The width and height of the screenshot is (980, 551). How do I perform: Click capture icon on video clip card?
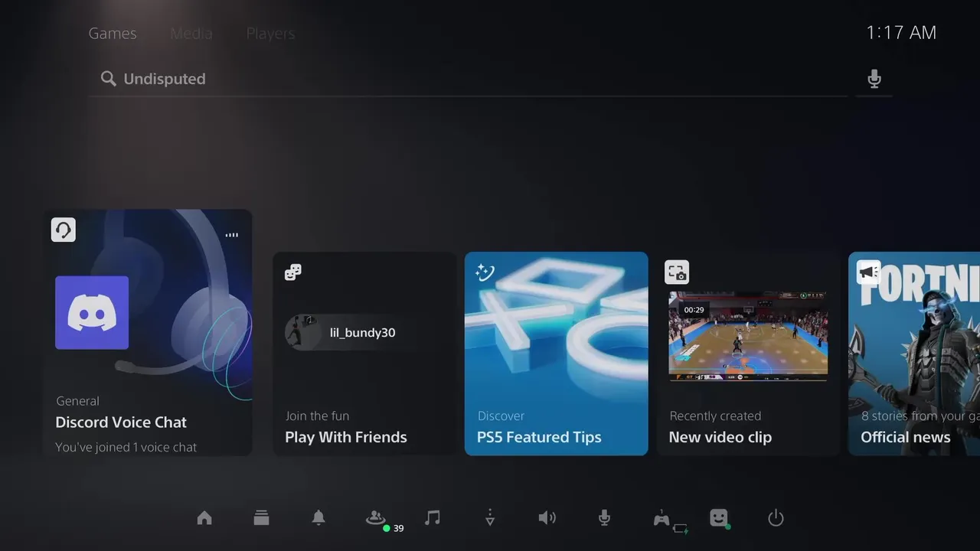point(677,272)
